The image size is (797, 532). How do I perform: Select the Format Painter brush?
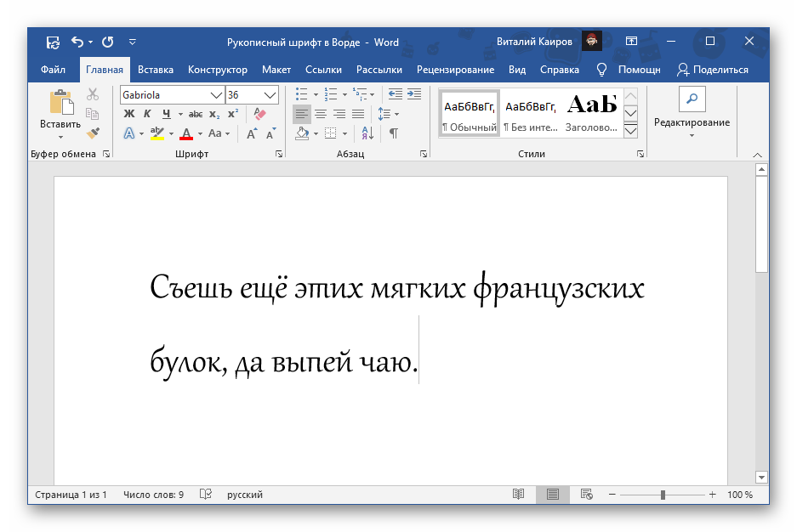93,133
